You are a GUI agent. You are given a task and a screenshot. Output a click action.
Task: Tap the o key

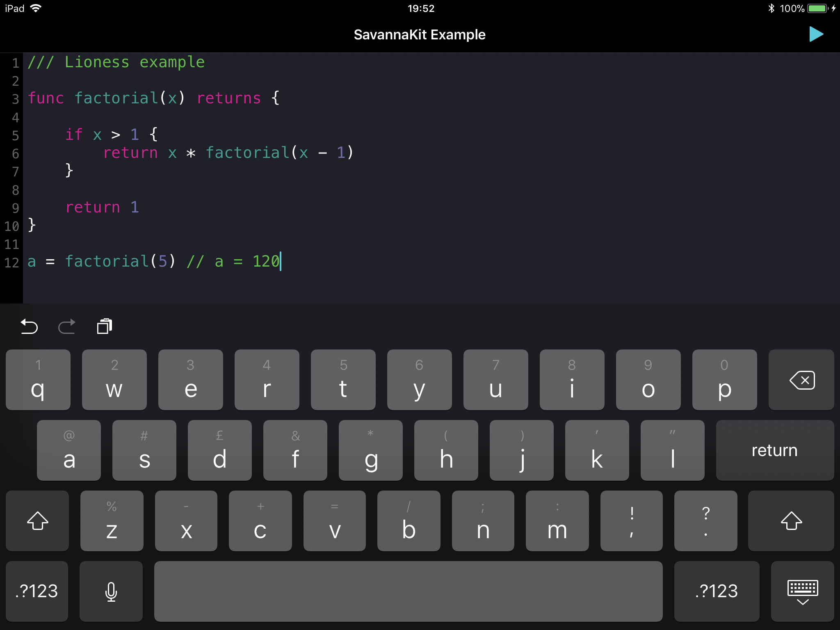[x=648, y=380]
